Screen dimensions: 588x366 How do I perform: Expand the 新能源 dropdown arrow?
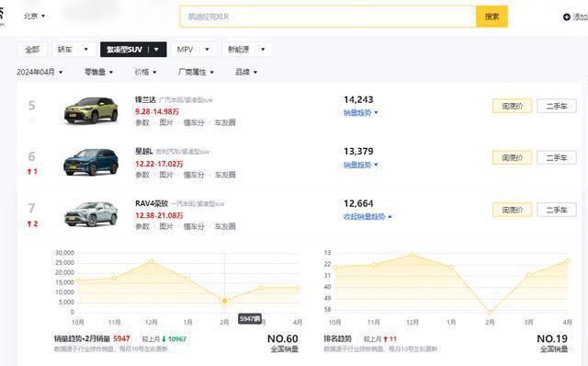point(263,50)
